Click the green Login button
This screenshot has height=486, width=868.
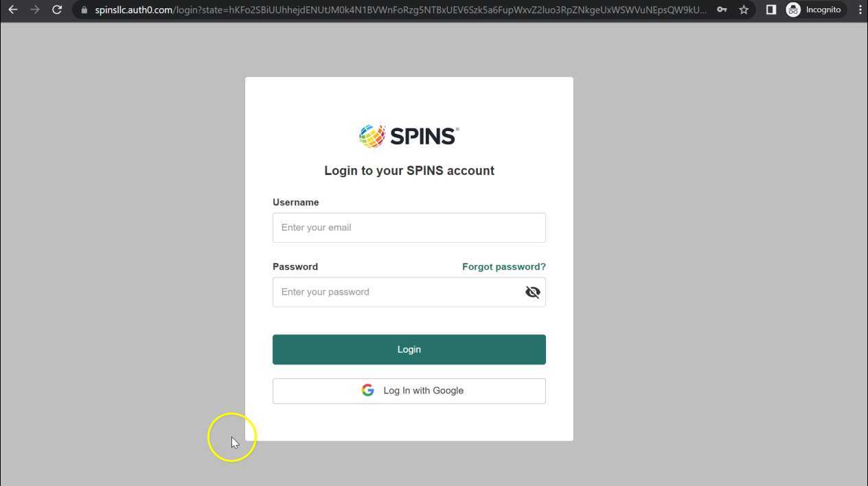click(409, 349)
